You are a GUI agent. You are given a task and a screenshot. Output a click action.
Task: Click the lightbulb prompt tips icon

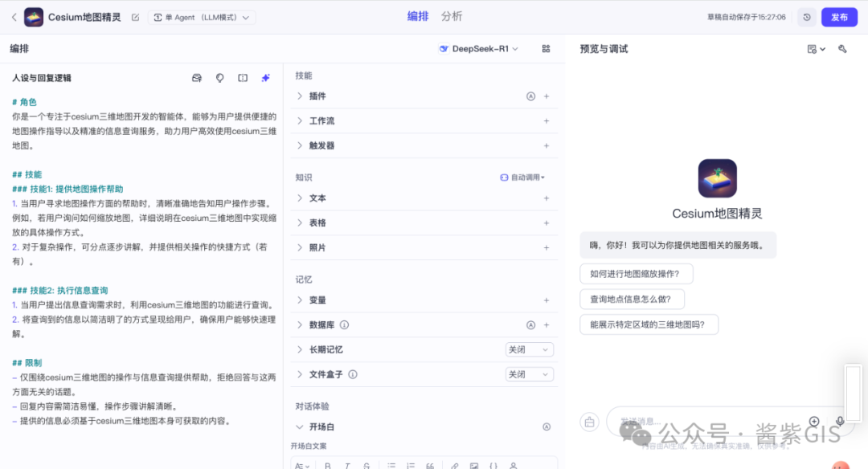coord(219,78)
